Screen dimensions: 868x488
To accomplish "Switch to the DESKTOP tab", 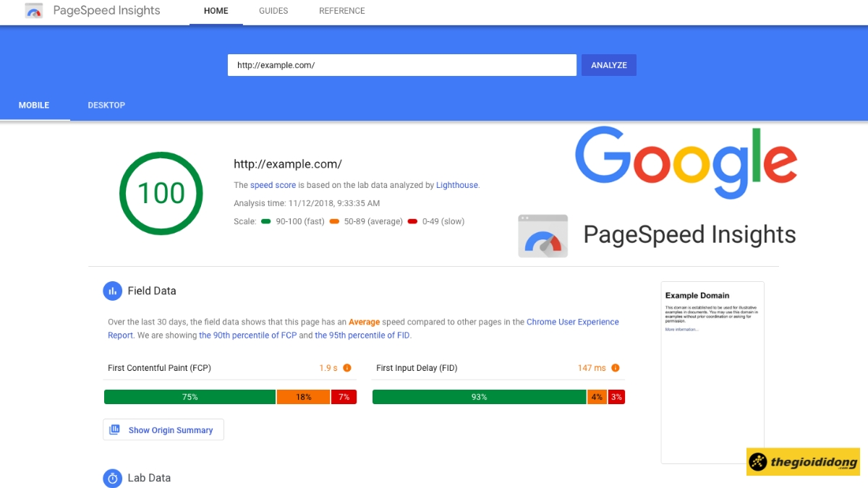I will 106,105.
